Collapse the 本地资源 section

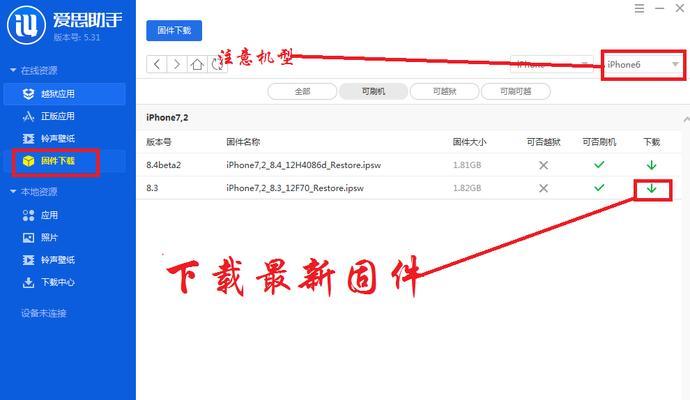[x=13, y=191]
